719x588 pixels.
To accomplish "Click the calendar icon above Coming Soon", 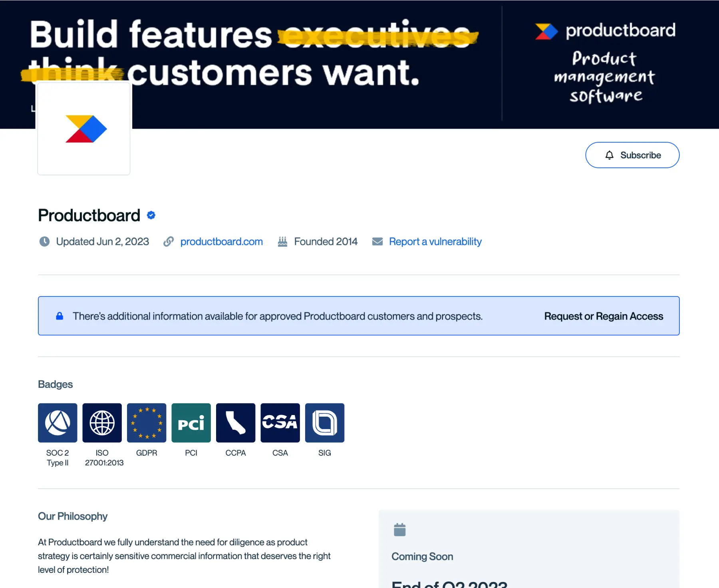I will tap(400, 530).
